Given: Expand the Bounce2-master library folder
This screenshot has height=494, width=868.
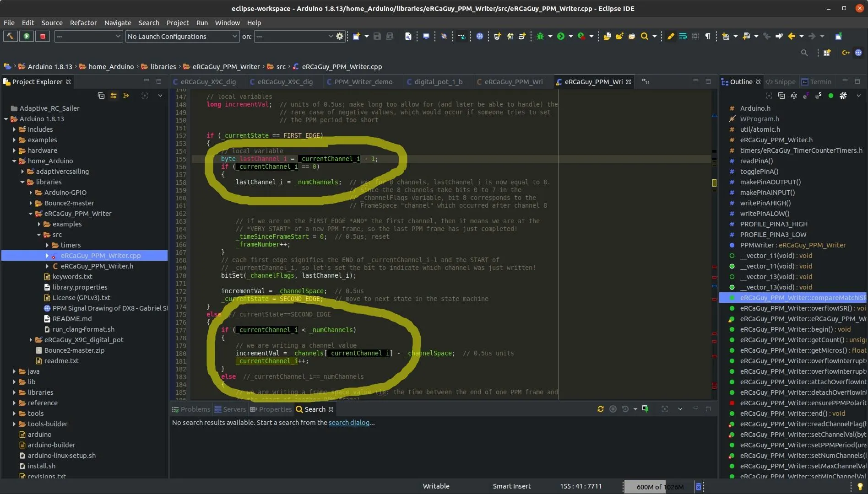Looking at the screenshot, I should click(31, 203).
